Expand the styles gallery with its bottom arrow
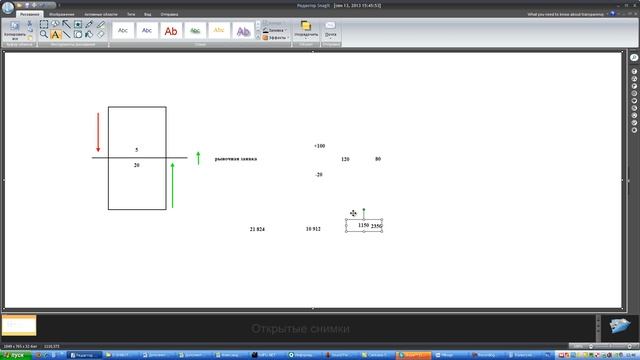Screen dimensions: 640x360 [x=258, y=38]
